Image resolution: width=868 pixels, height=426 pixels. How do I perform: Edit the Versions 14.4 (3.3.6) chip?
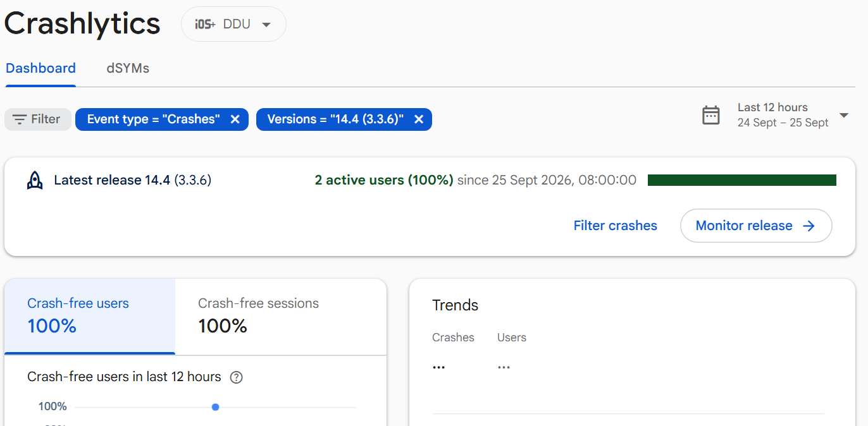(335, 119)
